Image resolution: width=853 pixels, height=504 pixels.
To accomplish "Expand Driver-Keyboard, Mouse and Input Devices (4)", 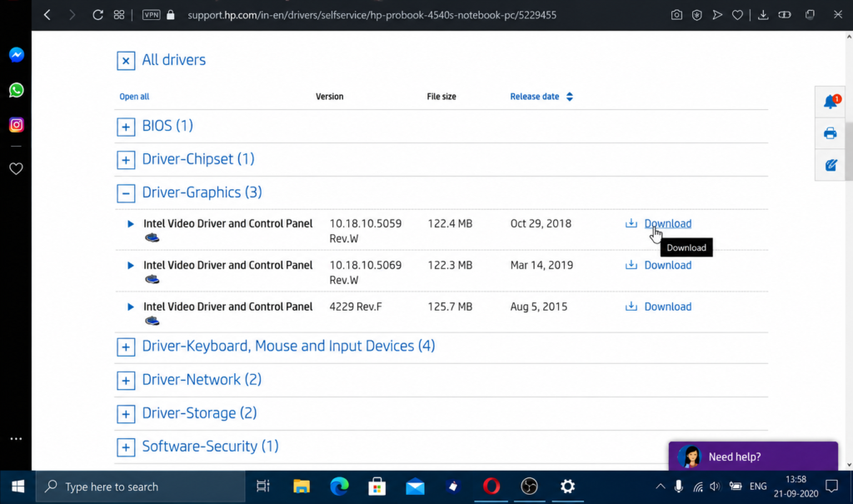I will [126, 347].
